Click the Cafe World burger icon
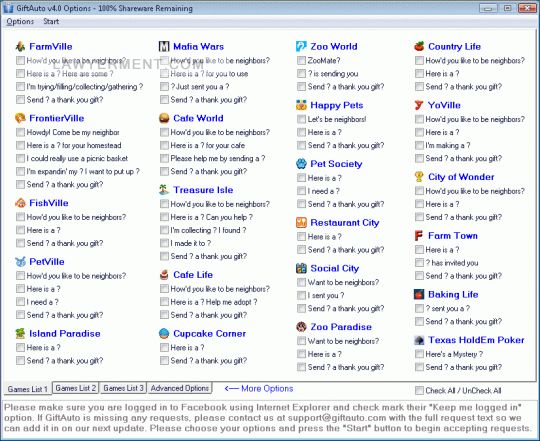The height and width of the screenshot is (441, 540). click(164, 118)
